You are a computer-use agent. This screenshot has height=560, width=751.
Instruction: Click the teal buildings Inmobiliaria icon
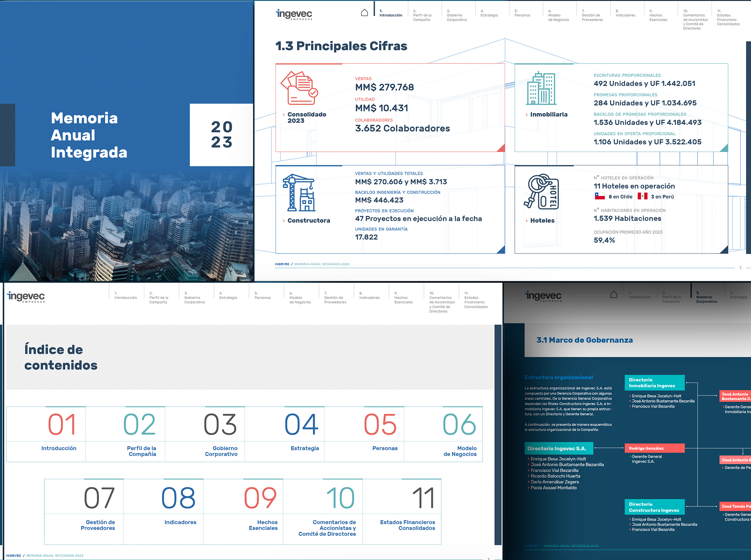pos(541,88)
